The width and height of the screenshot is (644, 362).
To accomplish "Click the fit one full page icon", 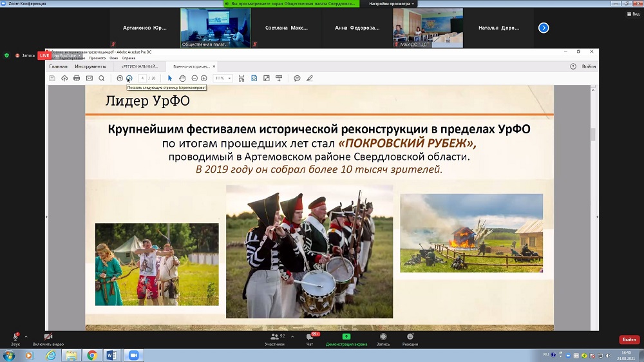I will [x=254, y=79].
